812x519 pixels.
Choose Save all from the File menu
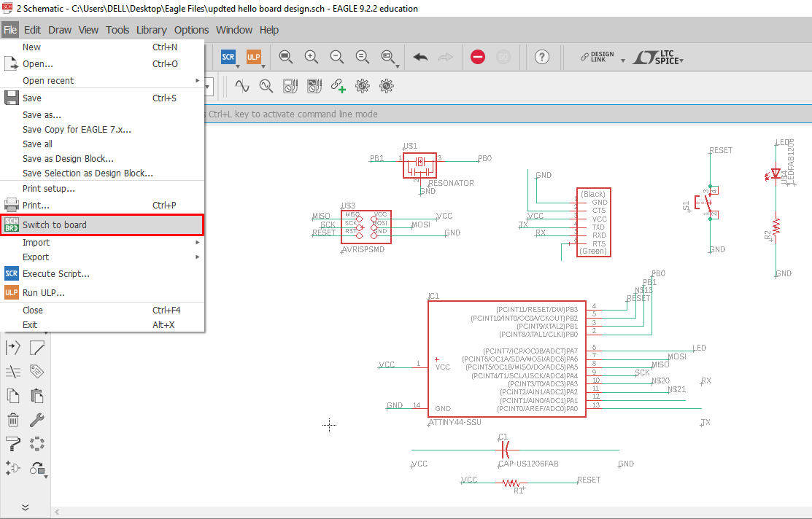pyautogui.click(x=103, y=144)
